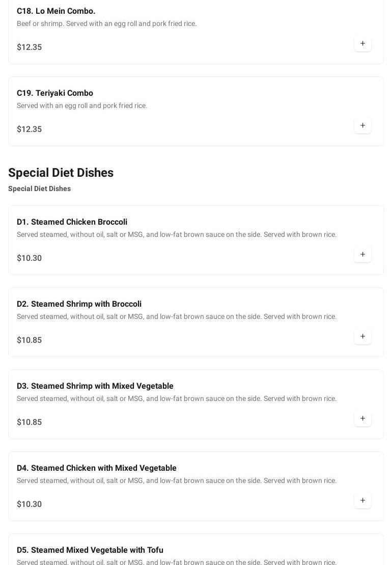Open the C18. Lo Mein Combo title

pos(56,11)
